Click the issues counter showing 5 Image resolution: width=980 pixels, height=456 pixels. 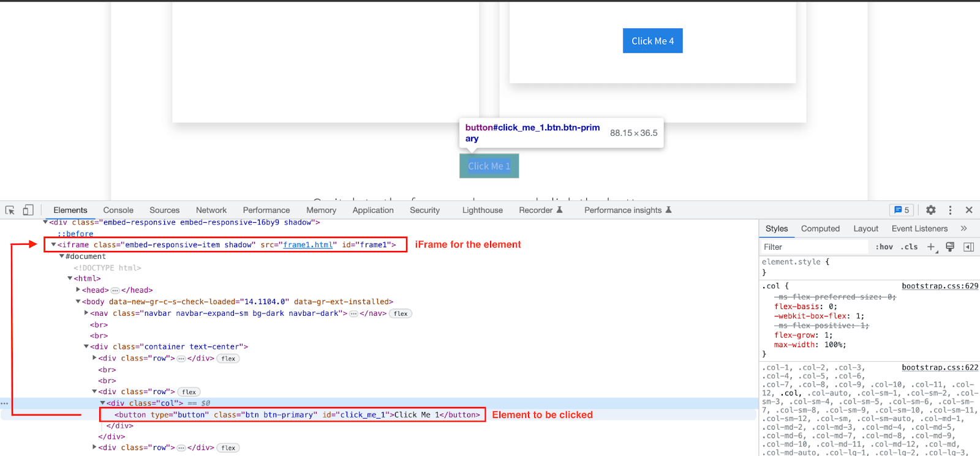(x=902, y=210)
